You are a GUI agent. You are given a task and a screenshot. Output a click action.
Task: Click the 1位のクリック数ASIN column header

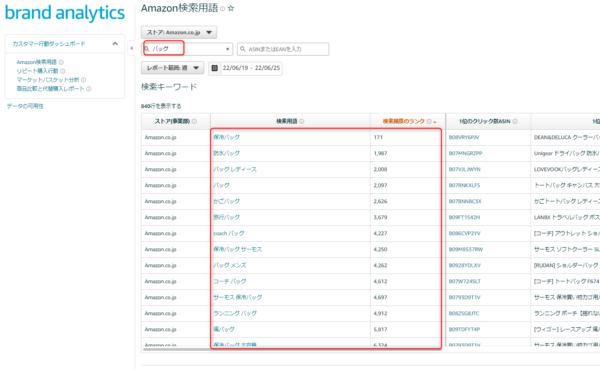[x=485, y=121]
